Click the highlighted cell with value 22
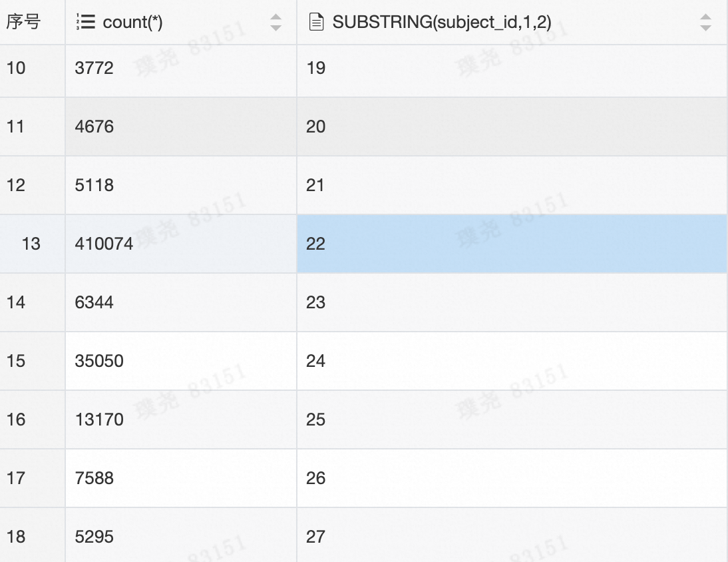Image resolution: width=728 pixels, height=562 pixels. pos(316,244)
